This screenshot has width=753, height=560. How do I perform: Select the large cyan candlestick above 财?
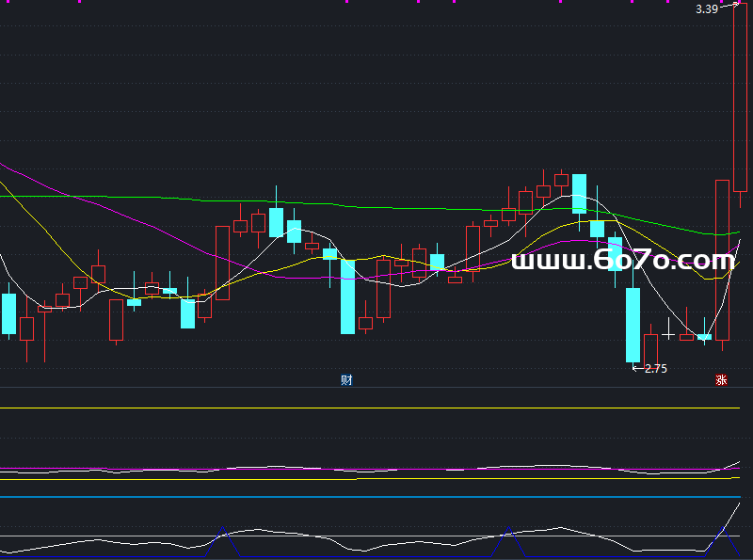(347, 296)
